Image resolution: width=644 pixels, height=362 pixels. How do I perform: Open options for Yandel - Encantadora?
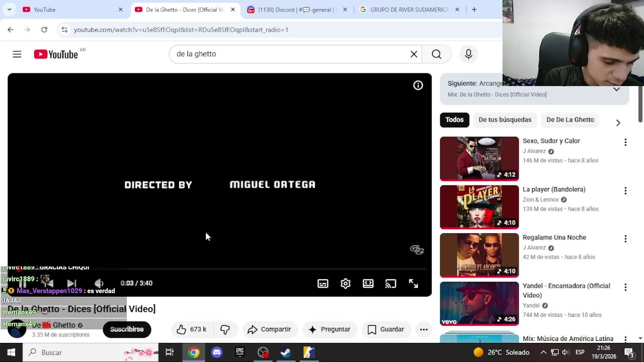click(625, 287)
